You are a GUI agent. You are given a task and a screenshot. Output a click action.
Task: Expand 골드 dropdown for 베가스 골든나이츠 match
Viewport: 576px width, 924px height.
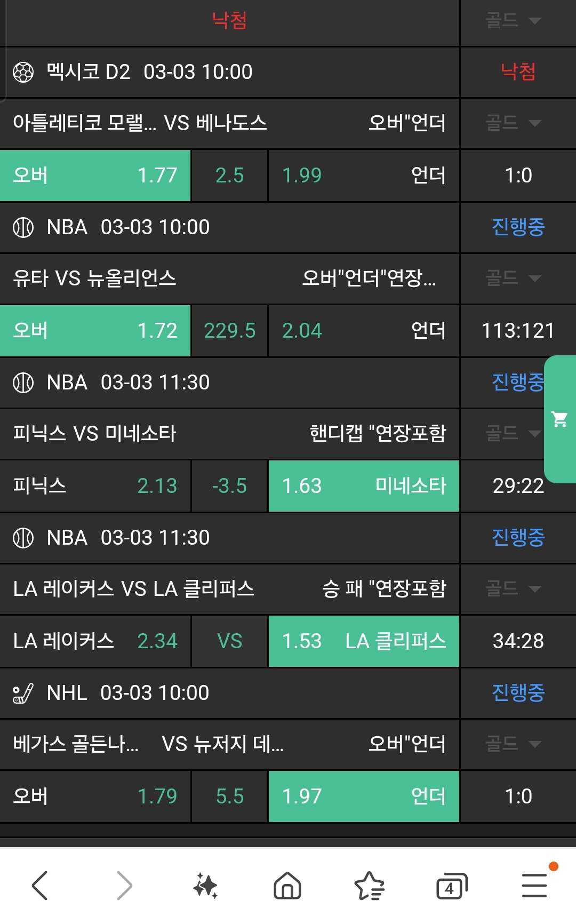pos(513,744)
